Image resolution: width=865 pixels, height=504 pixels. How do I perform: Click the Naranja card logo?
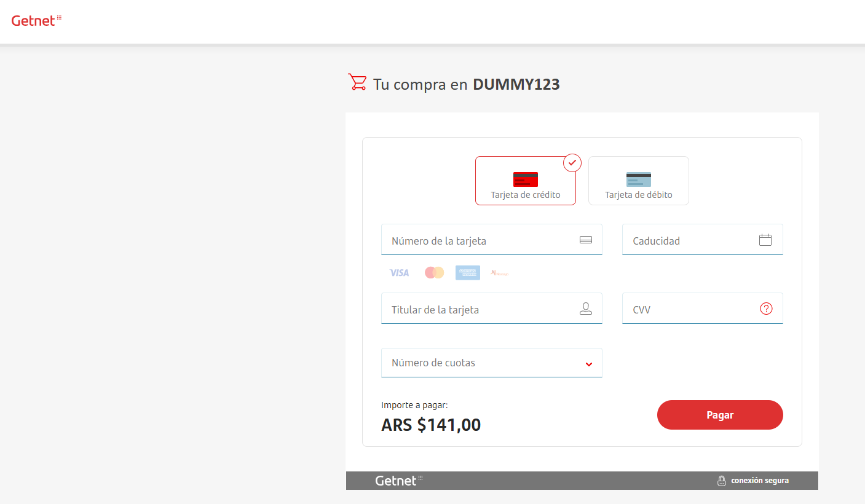[500, 273]
